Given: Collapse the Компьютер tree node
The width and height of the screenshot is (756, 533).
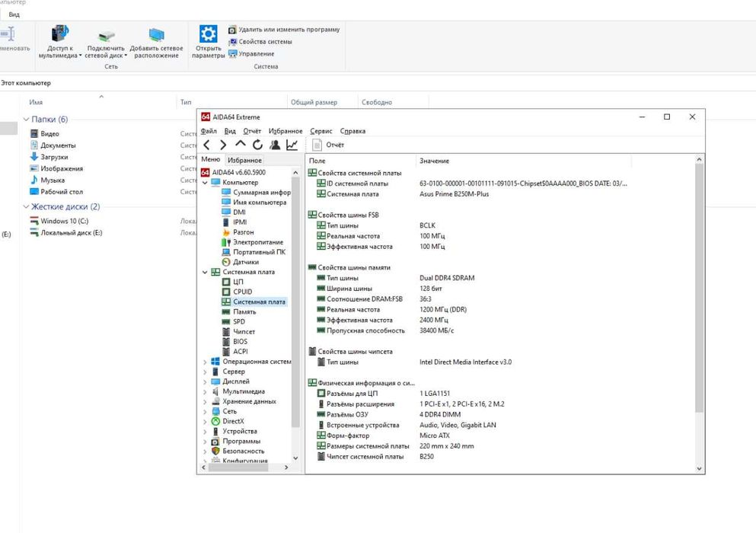Looking at the screenshot, I should pos(205,183).
